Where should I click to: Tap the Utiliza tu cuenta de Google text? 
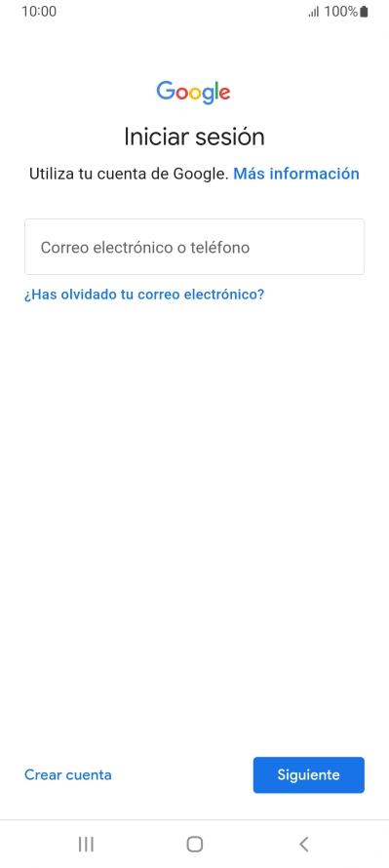(129, 174)
